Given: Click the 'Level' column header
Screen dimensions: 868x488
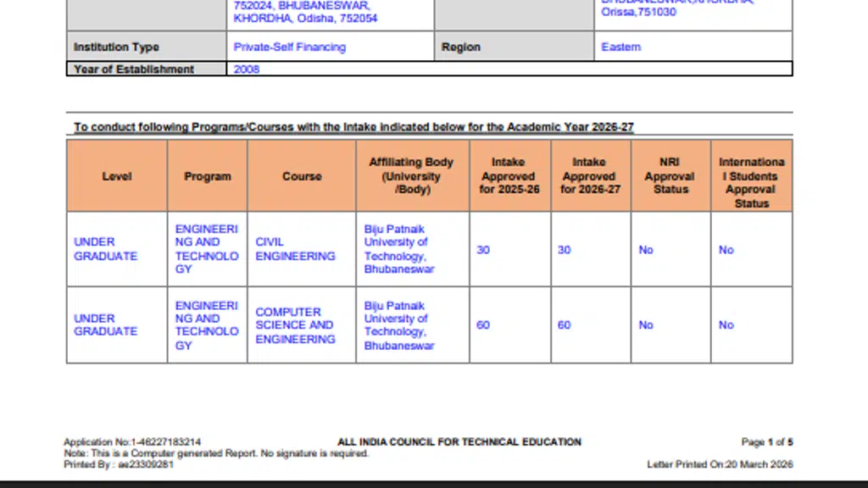Looking at the screenshot, I should coord(117,176).
